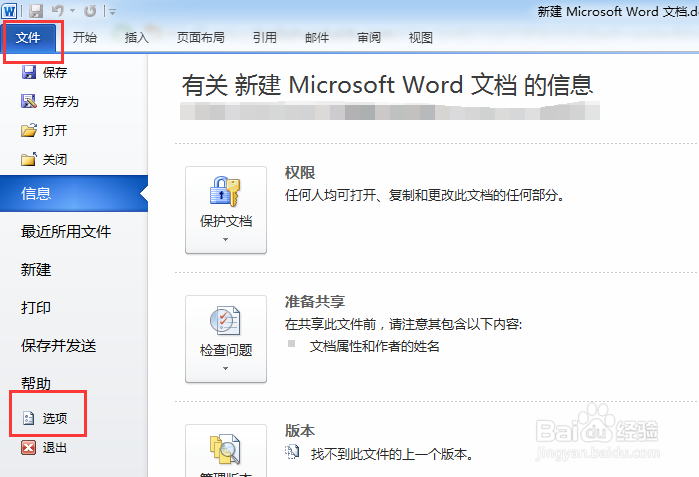Viewport: 699px width, 477px height.
Task: Click 在共享此文件前 description text
Action: (403, 324)
